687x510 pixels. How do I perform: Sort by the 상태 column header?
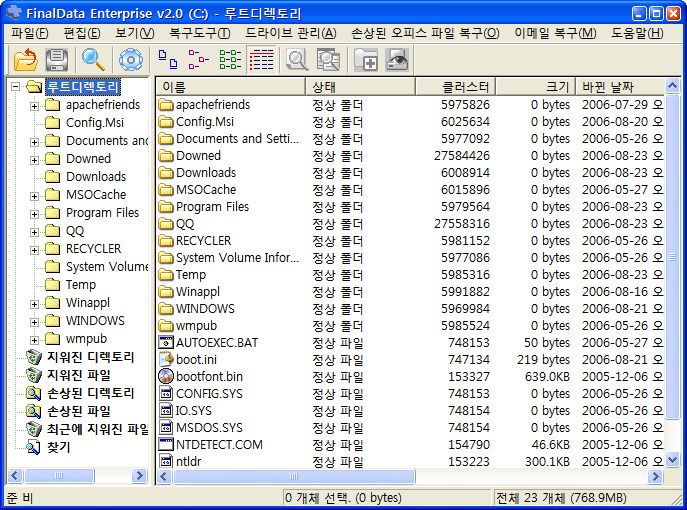[360, 86]
